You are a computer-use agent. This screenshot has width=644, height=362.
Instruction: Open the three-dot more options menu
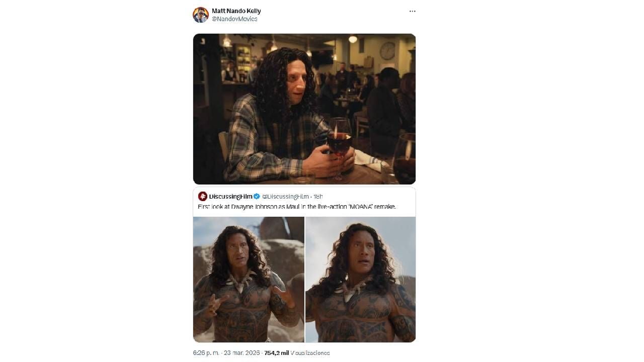[413, 11]
